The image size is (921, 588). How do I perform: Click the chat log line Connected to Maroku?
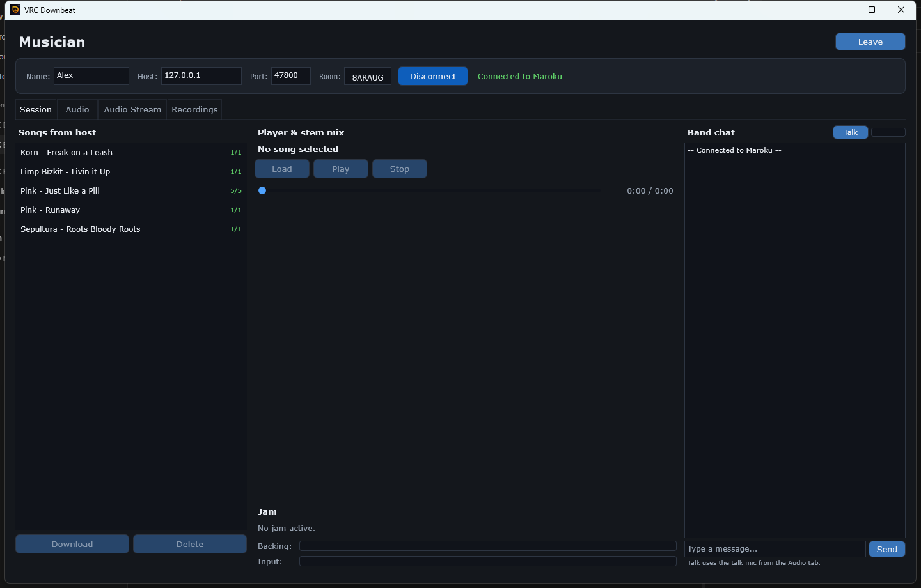734,150
